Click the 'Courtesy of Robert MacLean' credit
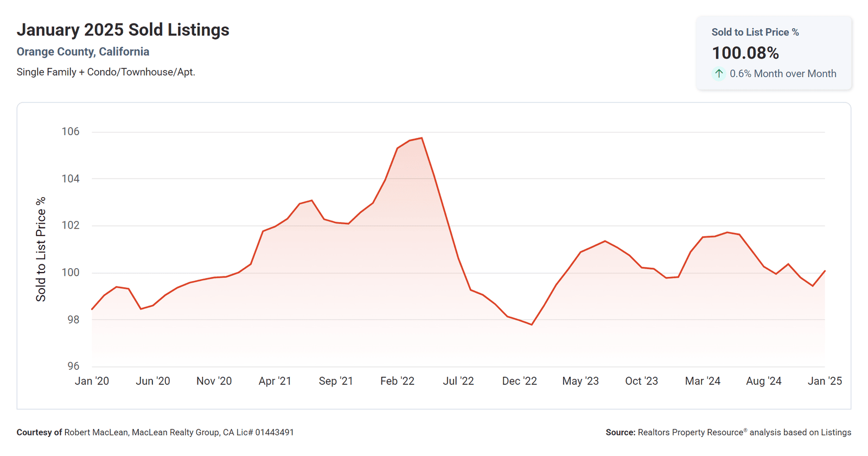868x456 pixels. 155,433
